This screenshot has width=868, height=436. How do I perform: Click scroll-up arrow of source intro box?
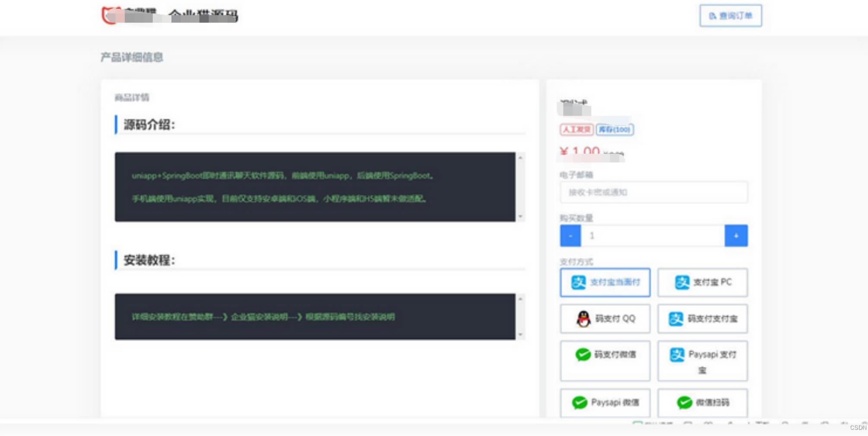521,158
